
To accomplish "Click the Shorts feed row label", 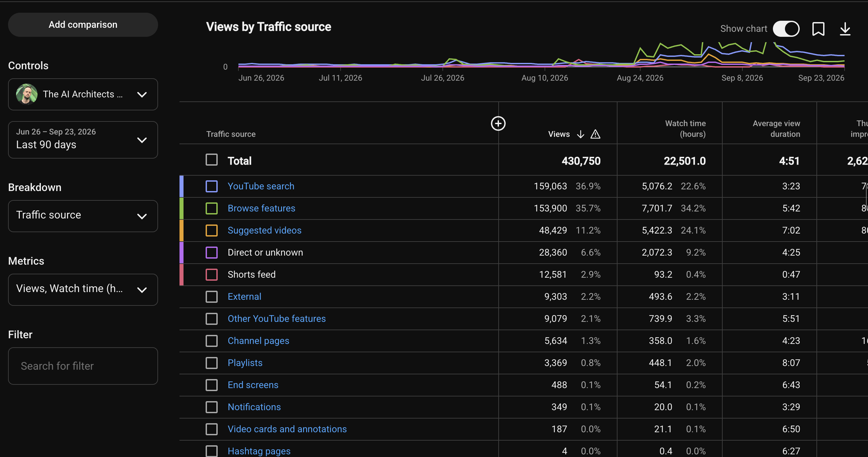I will pyautogui.click(x=251, y=275).
